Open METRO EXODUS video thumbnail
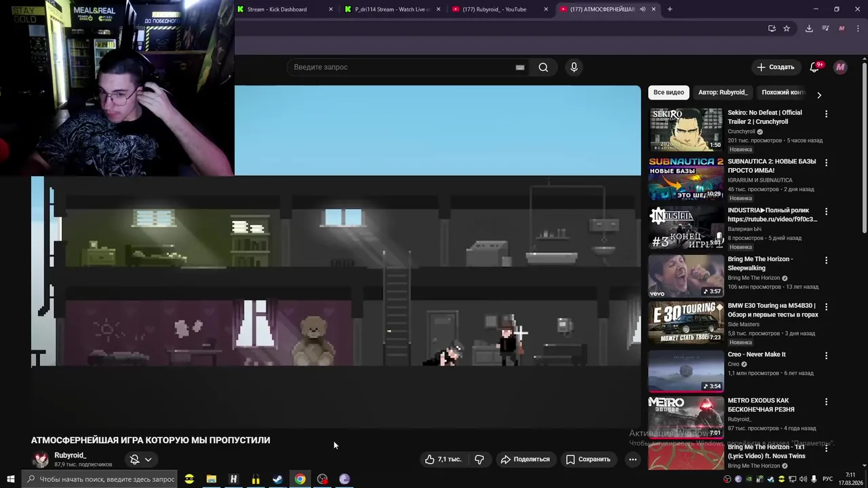Screen dimensions: 868x488 (686, 418)
